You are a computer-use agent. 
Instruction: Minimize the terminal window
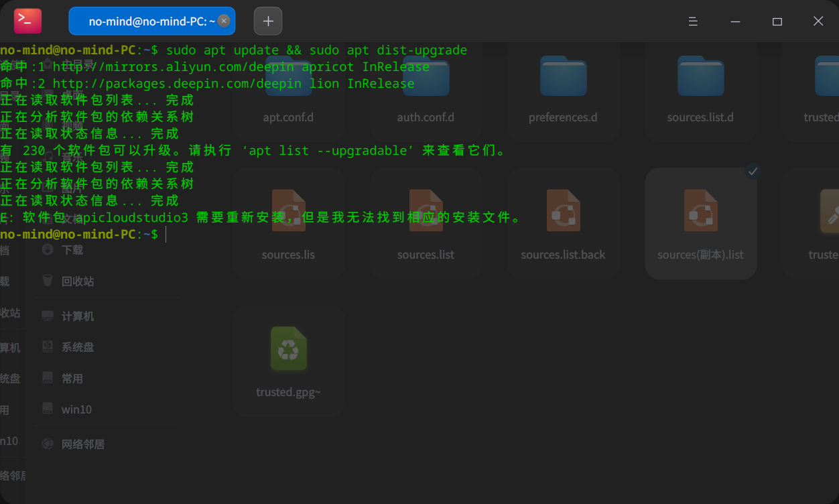736,21
